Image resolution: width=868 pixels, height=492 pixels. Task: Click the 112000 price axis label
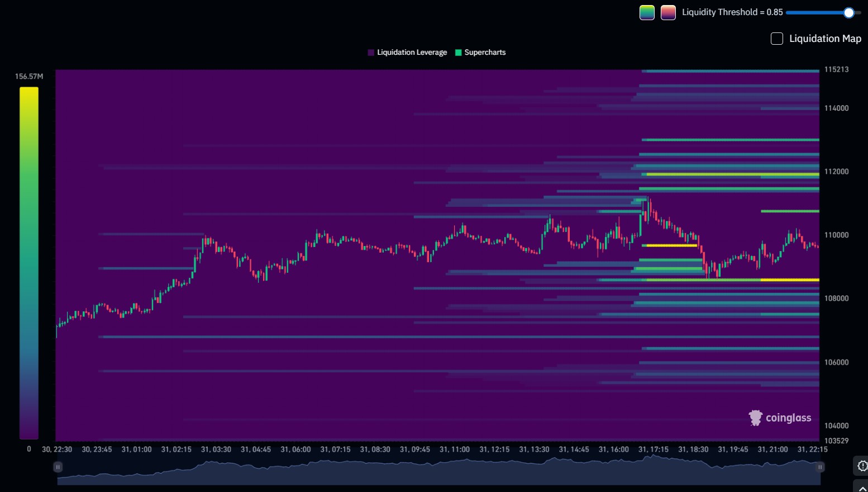(836, 172)
